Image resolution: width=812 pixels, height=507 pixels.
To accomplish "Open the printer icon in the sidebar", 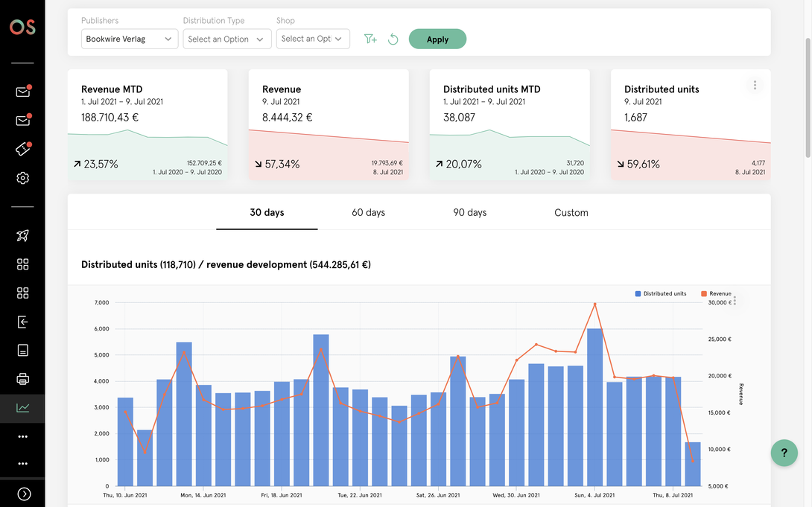I will [23, 379].
